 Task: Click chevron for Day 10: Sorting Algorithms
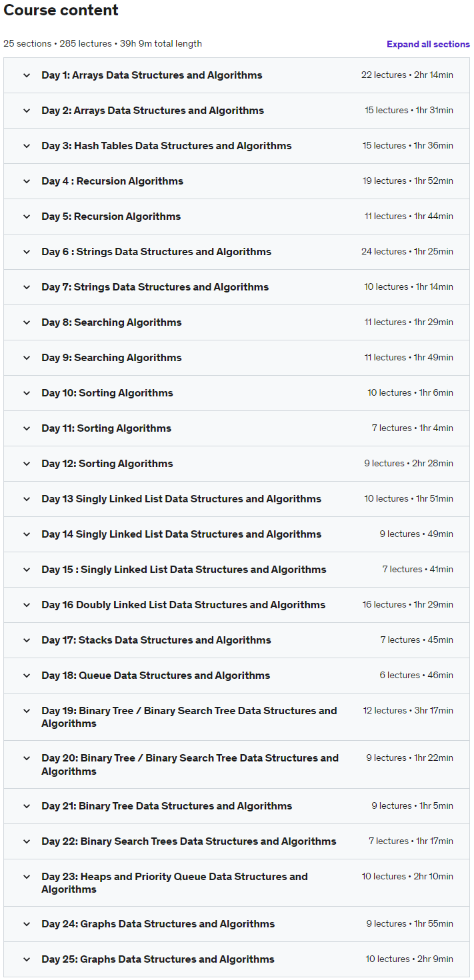[27, 393]
